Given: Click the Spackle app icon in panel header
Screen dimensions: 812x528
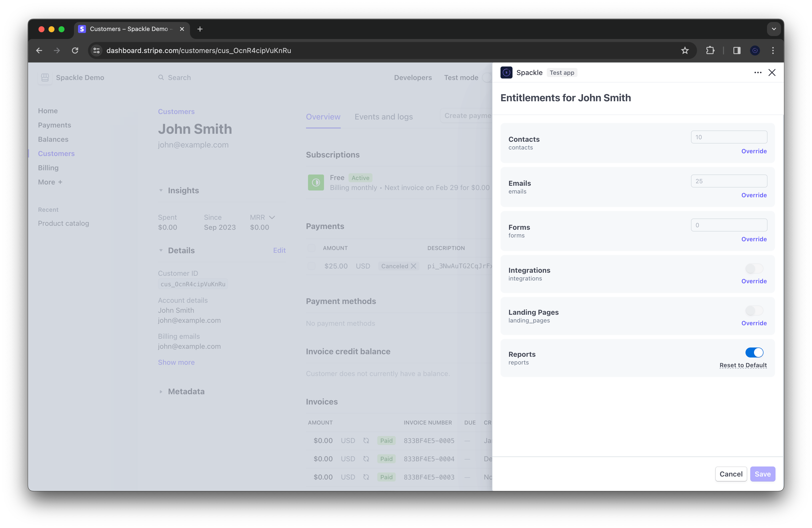Looking at the screenshot, I should [506, 72].
